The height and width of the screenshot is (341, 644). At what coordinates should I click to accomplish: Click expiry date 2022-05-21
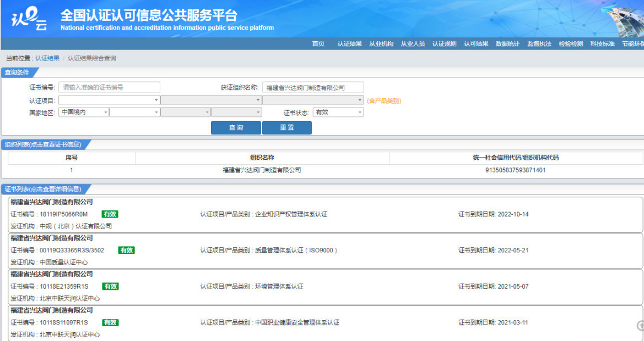(x=513, y=250)
